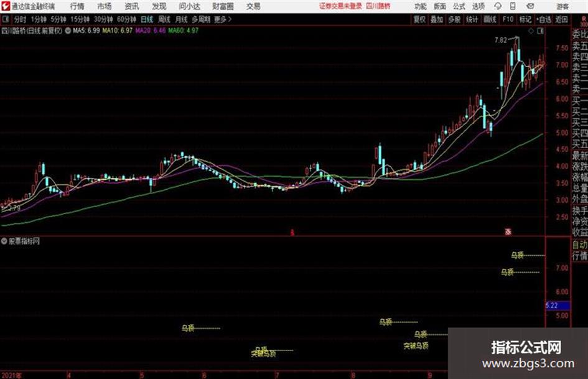Open the 选项 menu
This screenshot has height=379, width=588.
pos(478,6)
